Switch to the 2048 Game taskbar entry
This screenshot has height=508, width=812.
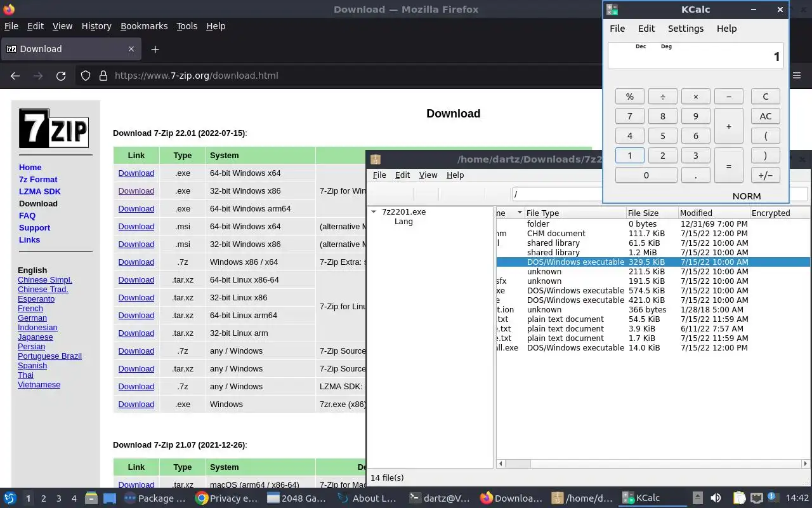(x=297, y=498)
